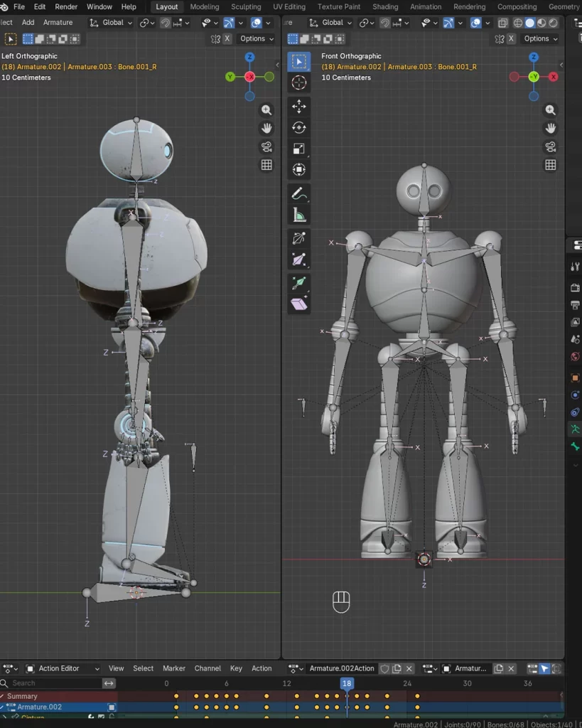Pick the Rotate tool
The height and width of the screenshot is (728, 582).
[x=299, y=128]
